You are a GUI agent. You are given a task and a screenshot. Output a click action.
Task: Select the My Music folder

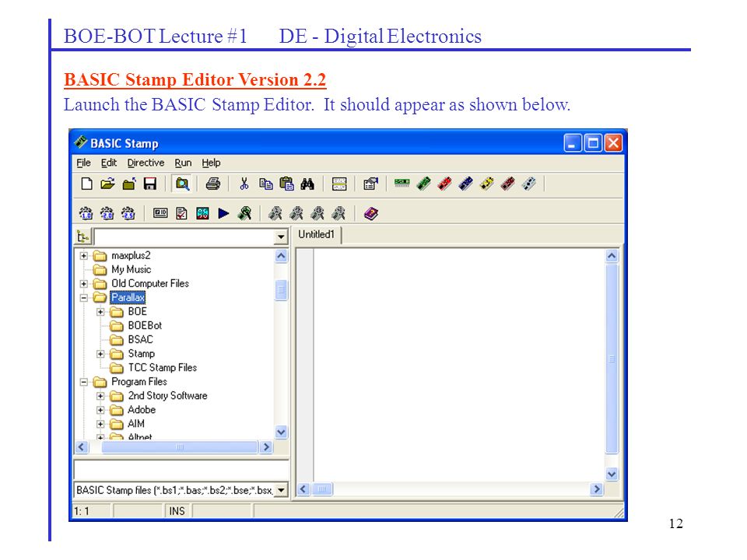[131, 270]
